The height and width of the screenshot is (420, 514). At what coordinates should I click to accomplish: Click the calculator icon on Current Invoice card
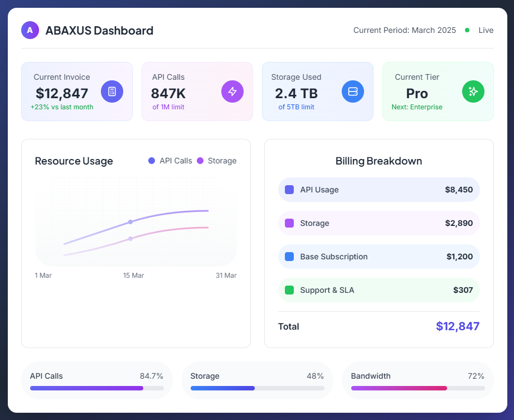[x=112, y=91]
